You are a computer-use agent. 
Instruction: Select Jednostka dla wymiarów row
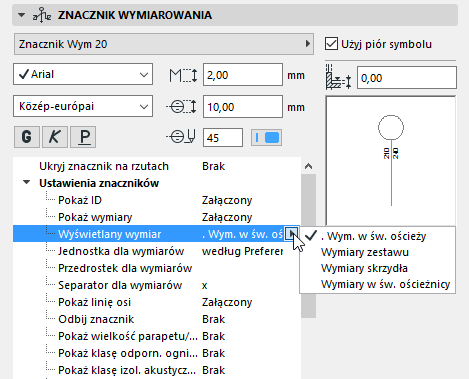(157, 251)
